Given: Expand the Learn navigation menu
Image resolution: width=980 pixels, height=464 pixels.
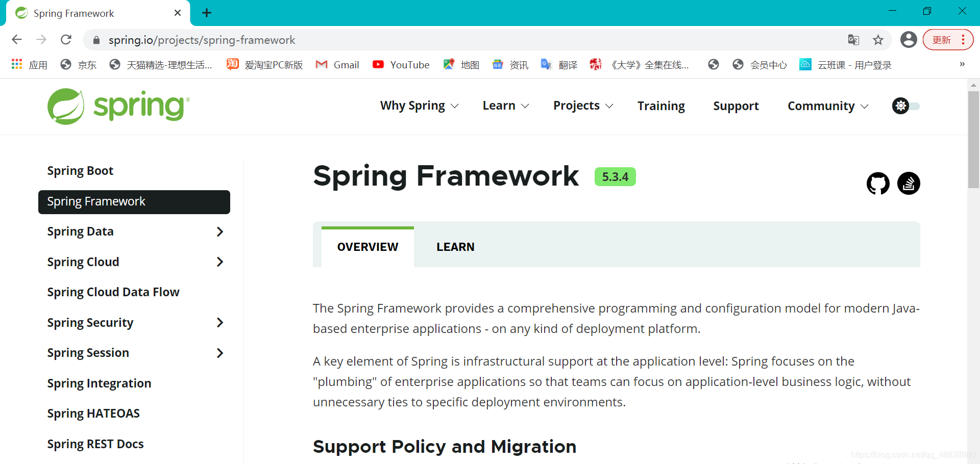Looking at the screenshot, I should pos(506,106).
